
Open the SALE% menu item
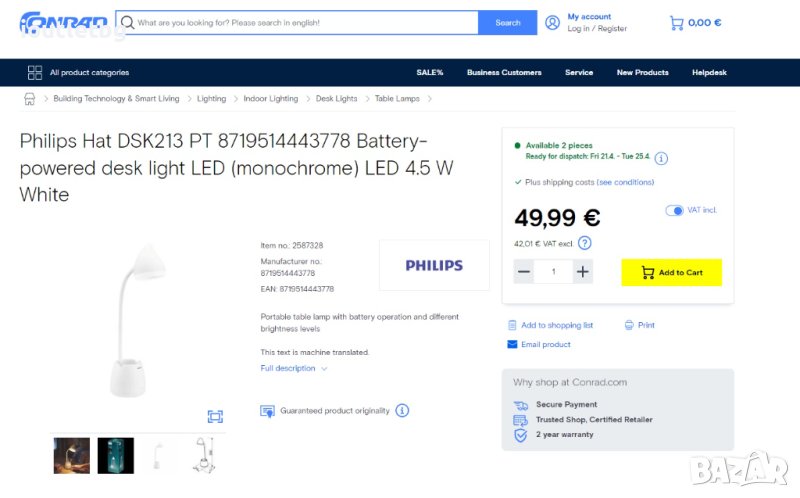click(430, 72)
